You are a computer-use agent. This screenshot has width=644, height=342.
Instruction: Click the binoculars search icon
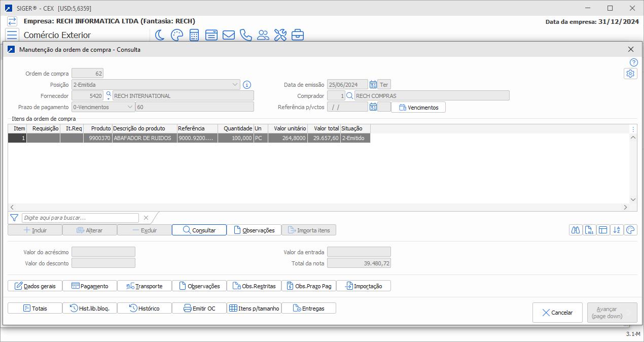coord(576,230)
